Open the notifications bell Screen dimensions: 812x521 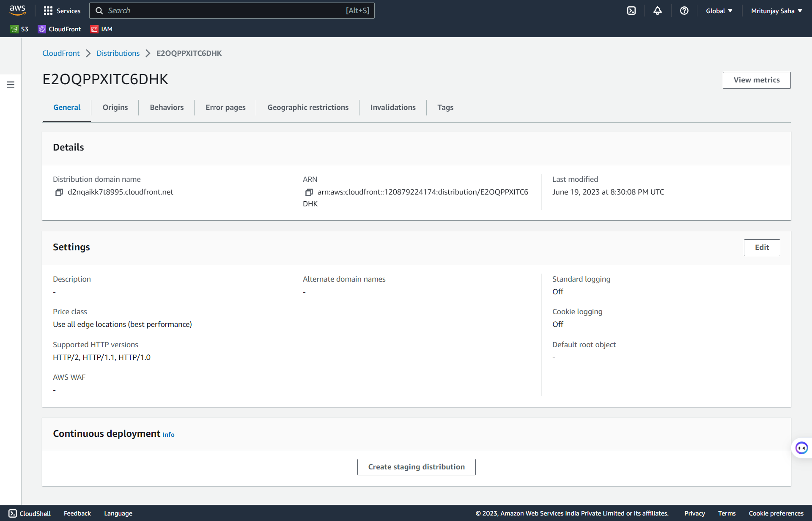point(657,11)
